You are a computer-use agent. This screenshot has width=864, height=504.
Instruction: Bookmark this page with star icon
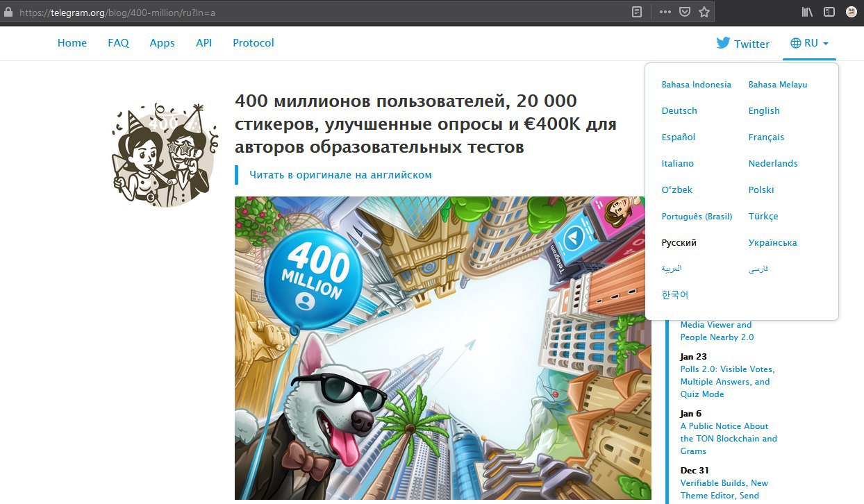pos(704,12)
